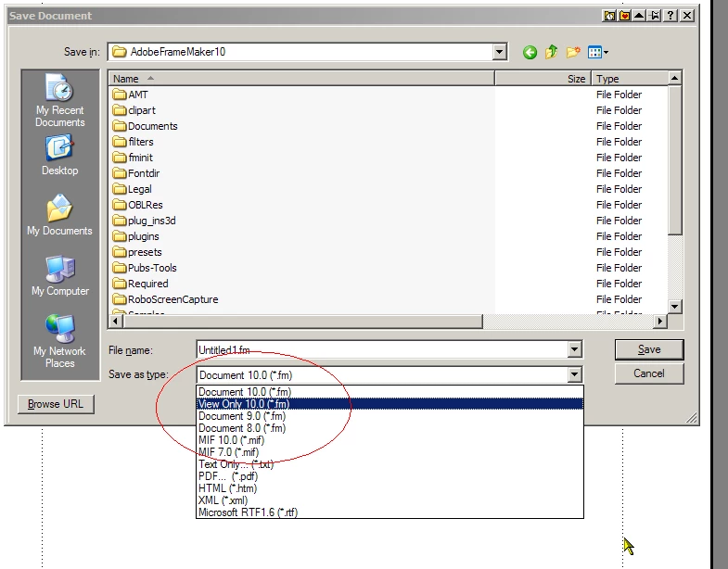Select the Documents folder icon
The image size is (728, 569).
(x=120, y=126)
